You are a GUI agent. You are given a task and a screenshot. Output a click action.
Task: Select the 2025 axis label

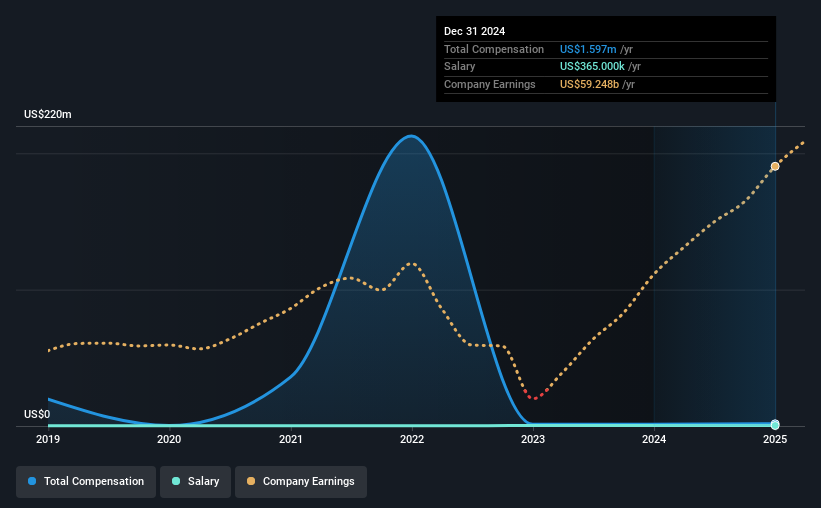tap(775, 439)
